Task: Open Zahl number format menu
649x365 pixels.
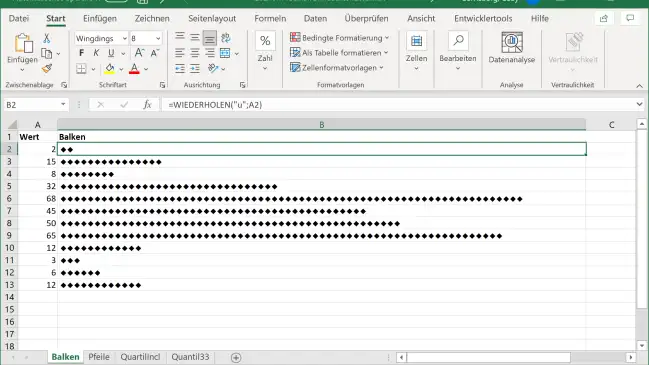Action: click(x=265, y=51)
